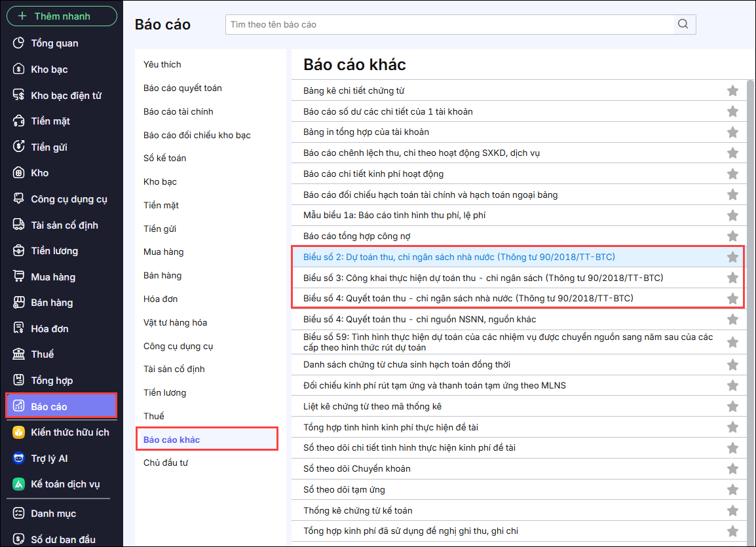The height and width of the screenshot is (547, 756).
Task: Switch to the Sổ kế toán category
Action: [x=164, y=159]
